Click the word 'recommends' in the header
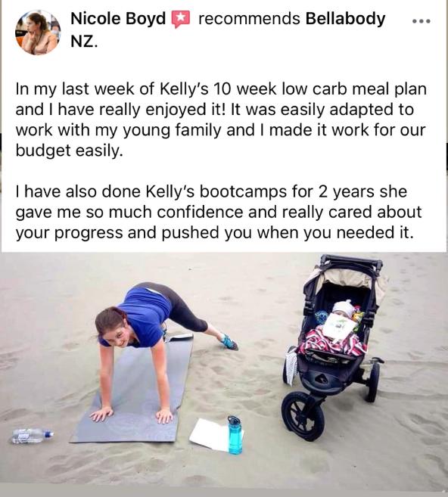The image size is (448, 497). pos(249,18)
